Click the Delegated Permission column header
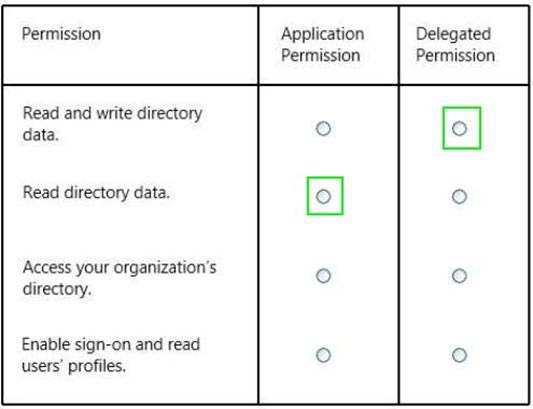533x409 pixels. pos(455,45)
